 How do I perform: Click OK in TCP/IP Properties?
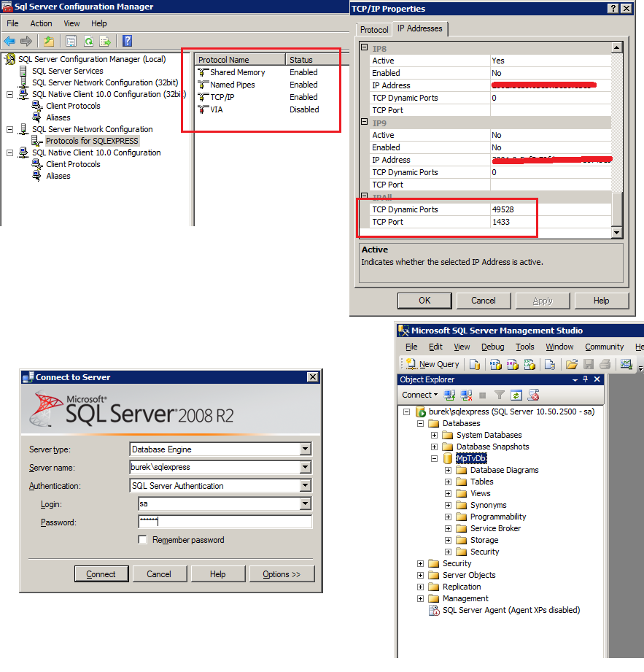(x=424, y=301)
